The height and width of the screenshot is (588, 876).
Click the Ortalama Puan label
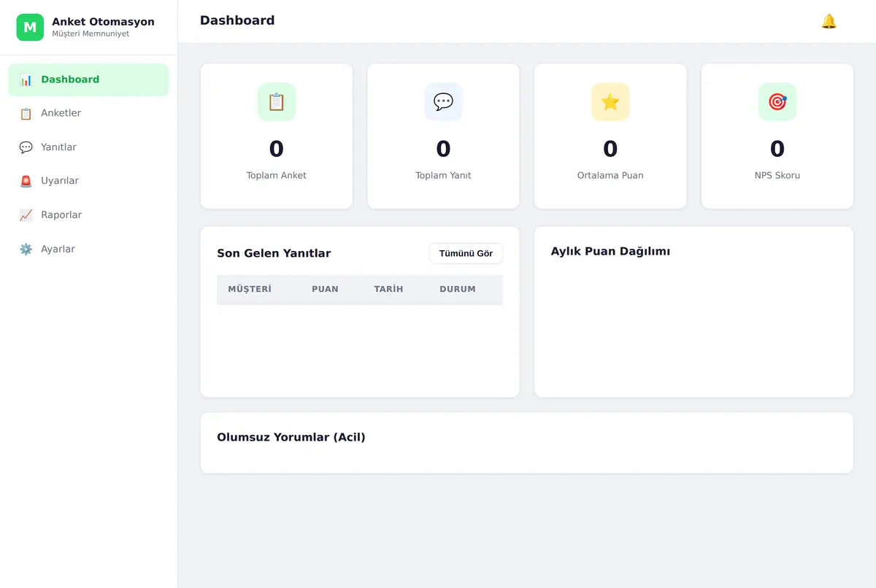point(610,175)
